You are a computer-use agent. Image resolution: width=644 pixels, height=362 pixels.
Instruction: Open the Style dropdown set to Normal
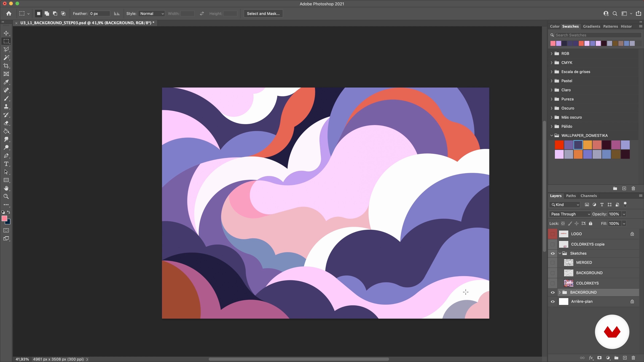[x=151, y=13]
